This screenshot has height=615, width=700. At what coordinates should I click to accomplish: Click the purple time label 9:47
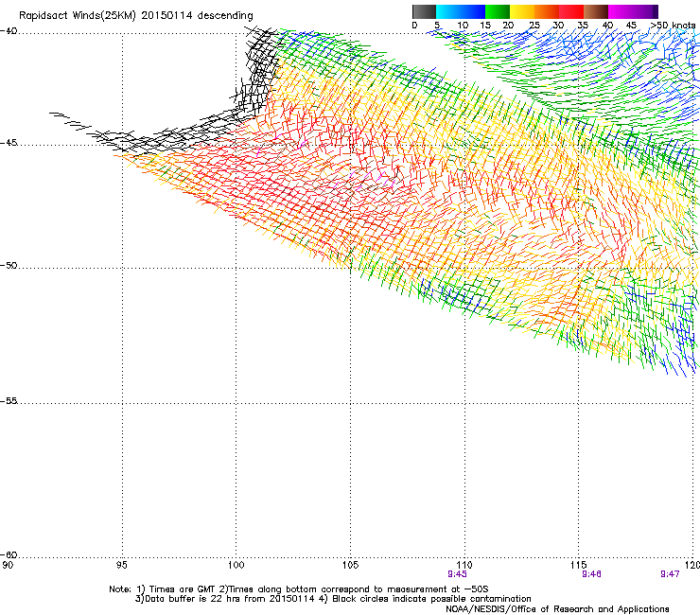tap(670, 574)
